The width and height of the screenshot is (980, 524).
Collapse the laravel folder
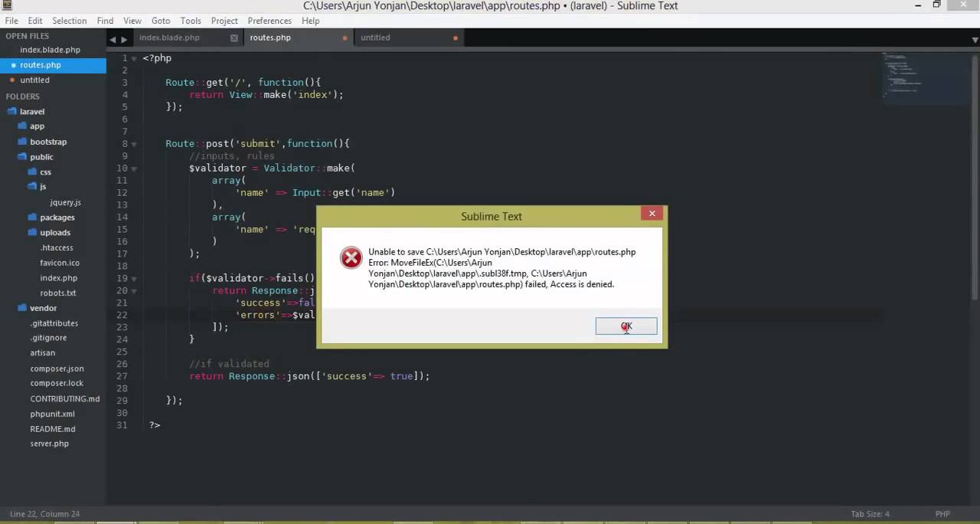[32, 111]
